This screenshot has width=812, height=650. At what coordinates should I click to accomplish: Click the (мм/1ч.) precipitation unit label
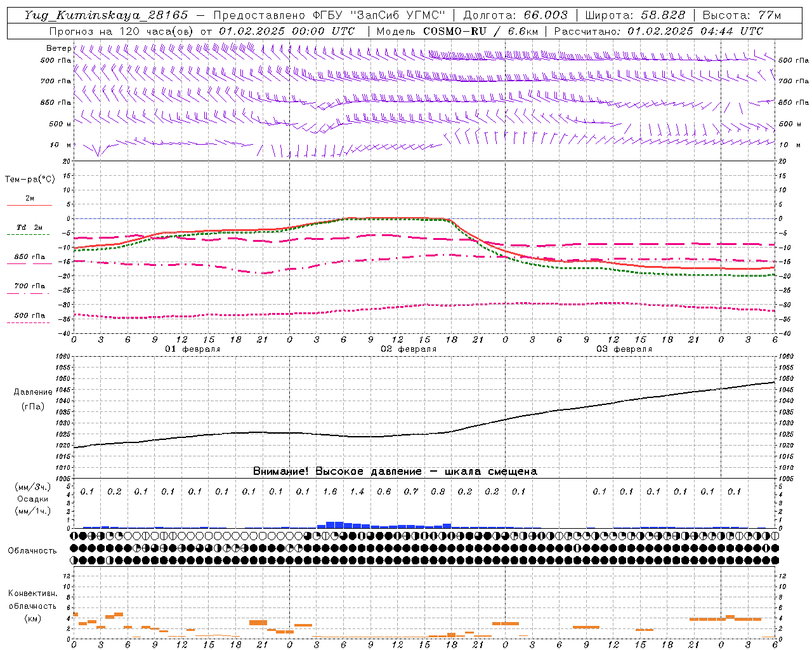click(33, 511)
